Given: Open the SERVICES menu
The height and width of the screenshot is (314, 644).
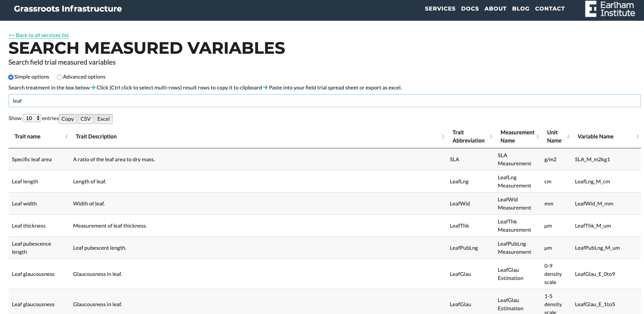Looking at the screenshot, I should [440, 9].
